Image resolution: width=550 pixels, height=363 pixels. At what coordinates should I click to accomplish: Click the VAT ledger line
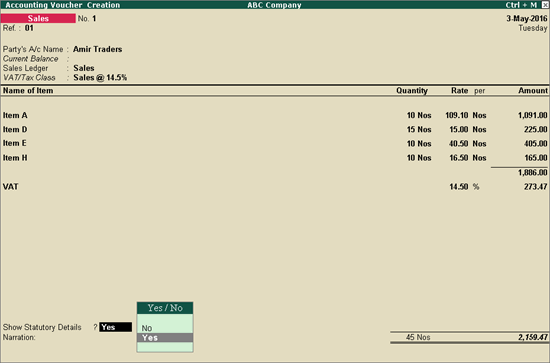coord(275,187)
